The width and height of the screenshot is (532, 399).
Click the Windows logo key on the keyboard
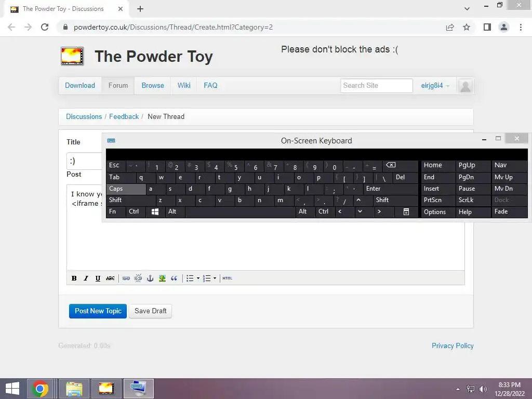tap(155, 212)
